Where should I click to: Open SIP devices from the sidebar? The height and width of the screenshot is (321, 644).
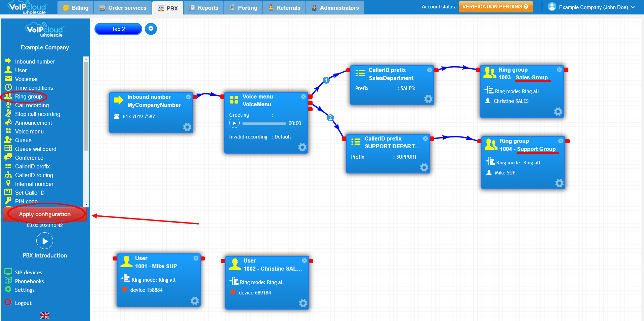coord(28,272)
